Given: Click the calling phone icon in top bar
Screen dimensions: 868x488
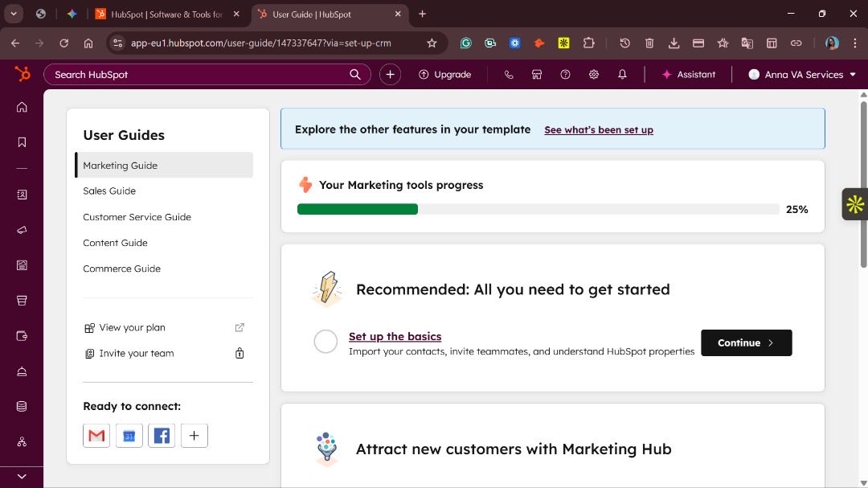Looking at the screenshot, I should click(508, 74).
